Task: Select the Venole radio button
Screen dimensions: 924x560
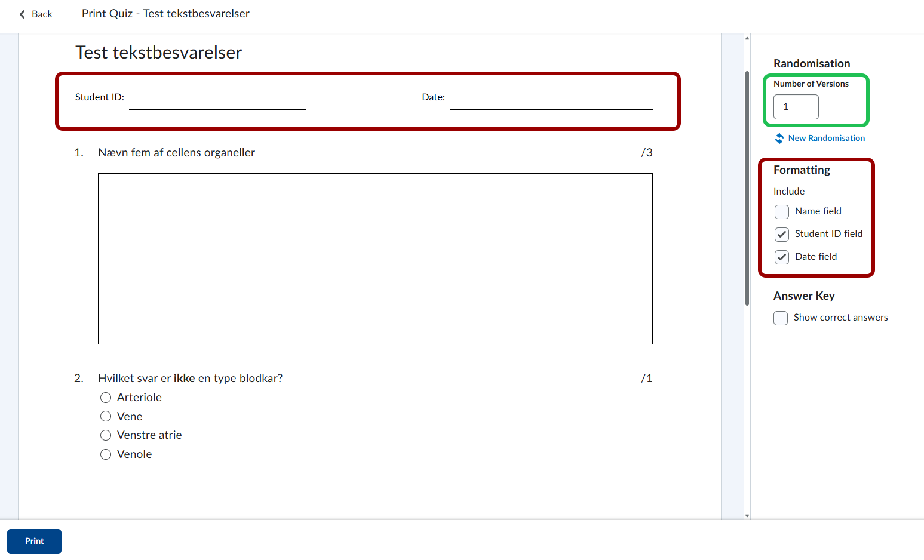Action: point(106,454)
